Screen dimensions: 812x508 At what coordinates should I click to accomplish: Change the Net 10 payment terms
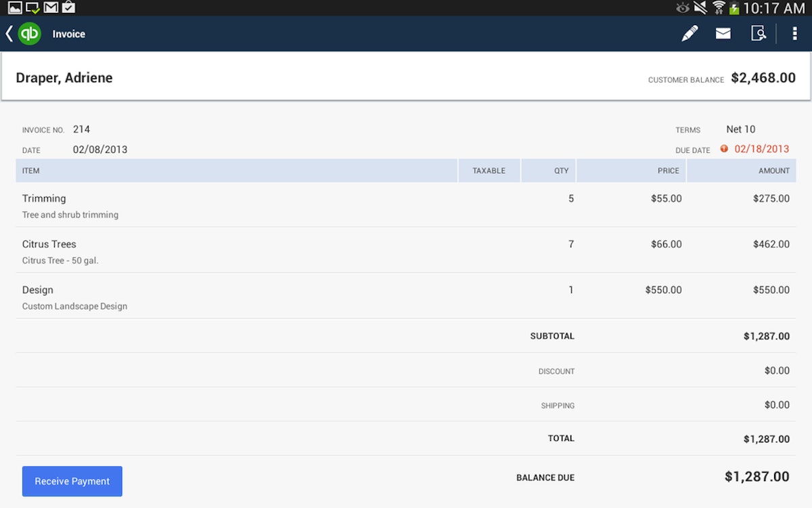[x=740, y=129]
